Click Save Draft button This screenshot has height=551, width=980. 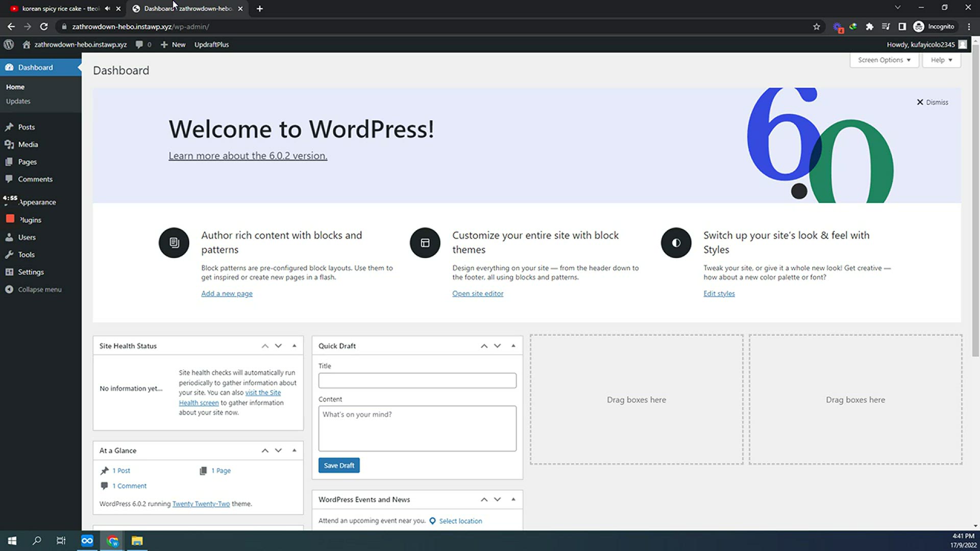[x=339, y=465]
